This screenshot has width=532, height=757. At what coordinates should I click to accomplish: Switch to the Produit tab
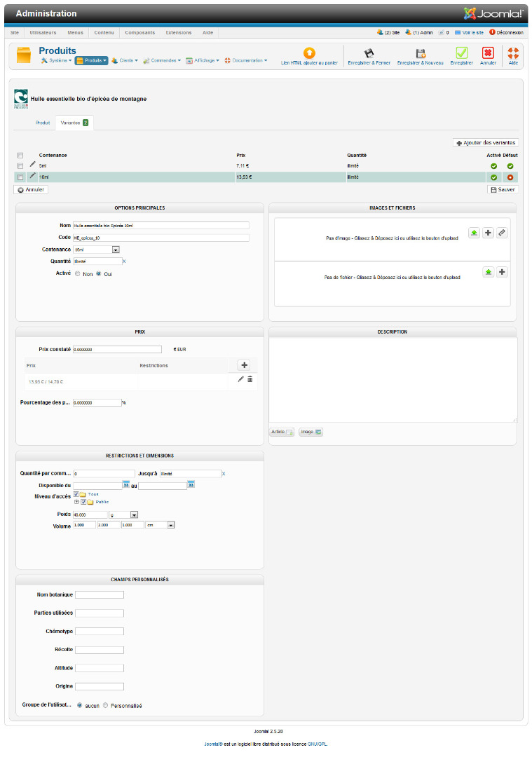43,123
